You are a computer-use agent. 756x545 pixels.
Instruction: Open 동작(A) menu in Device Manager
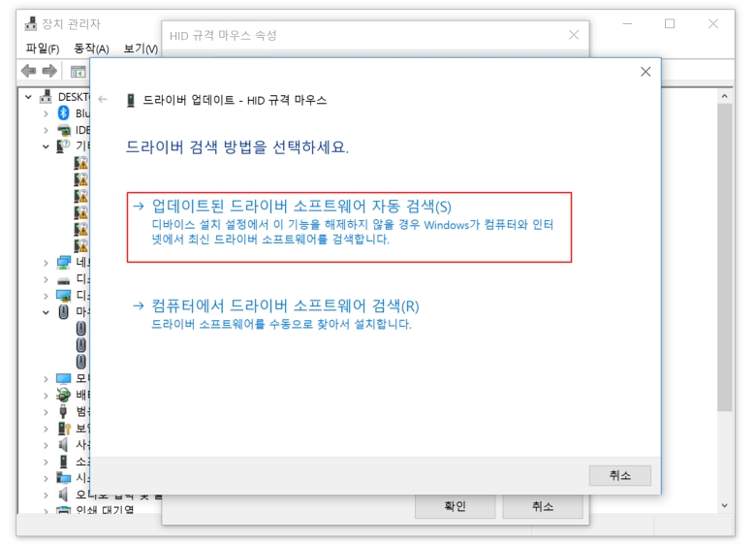pos(91,48)
